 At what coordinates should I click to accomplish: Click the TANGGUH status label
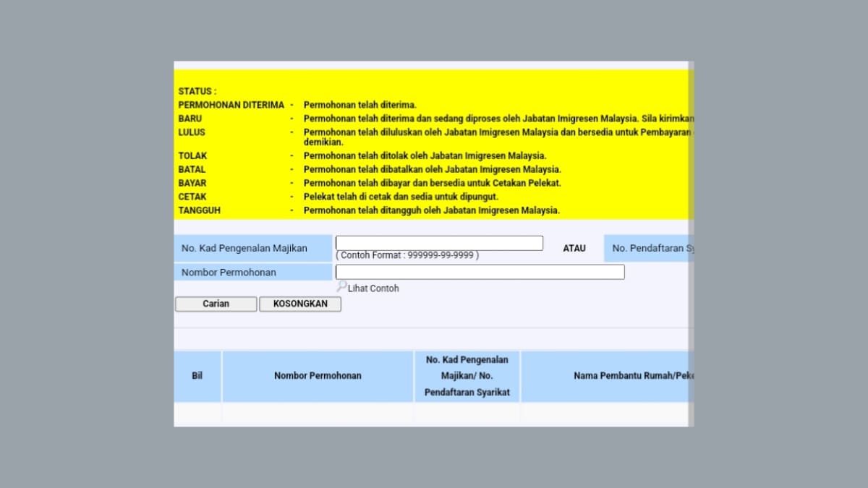200,210
